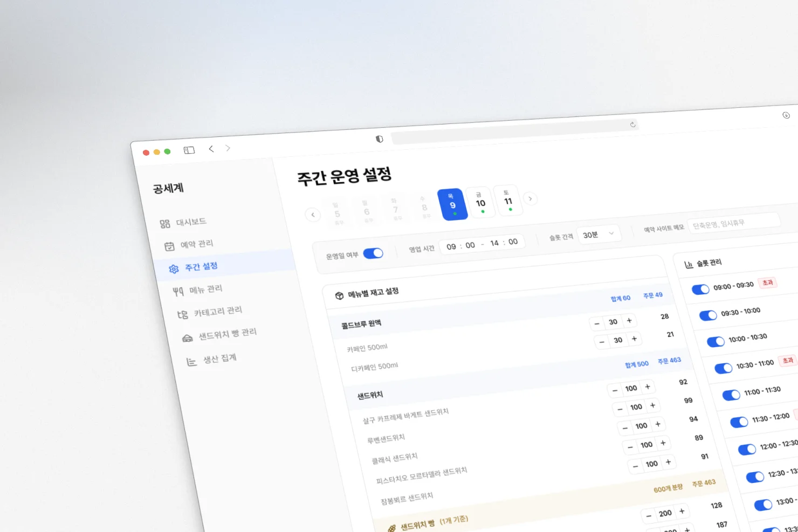The height and width of the screenshot is (532, 798).
Task: Select day tab 금 10
Action: click(x=480, y=203)
